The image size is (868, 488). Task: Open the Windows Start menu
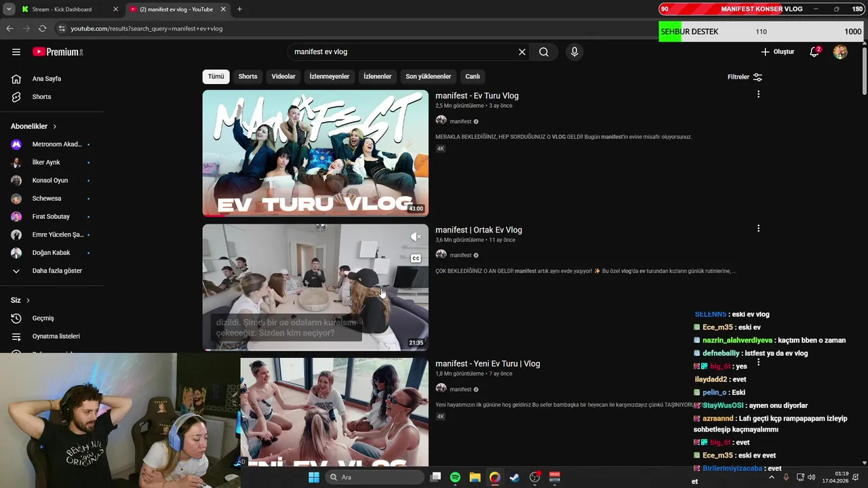point(314,477)
